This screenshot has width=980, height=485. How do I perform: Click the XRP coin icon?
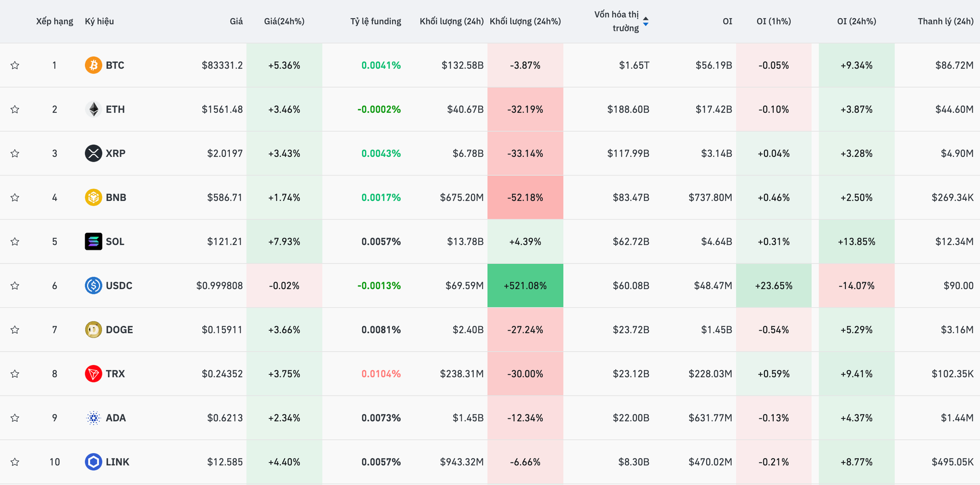[93, 153]
